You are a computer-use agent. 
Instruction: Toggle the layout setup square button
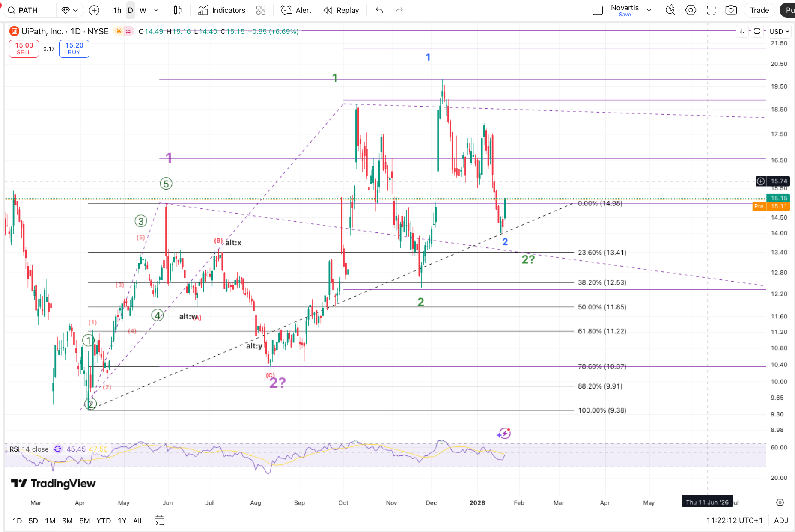click(x=597, y=10)
